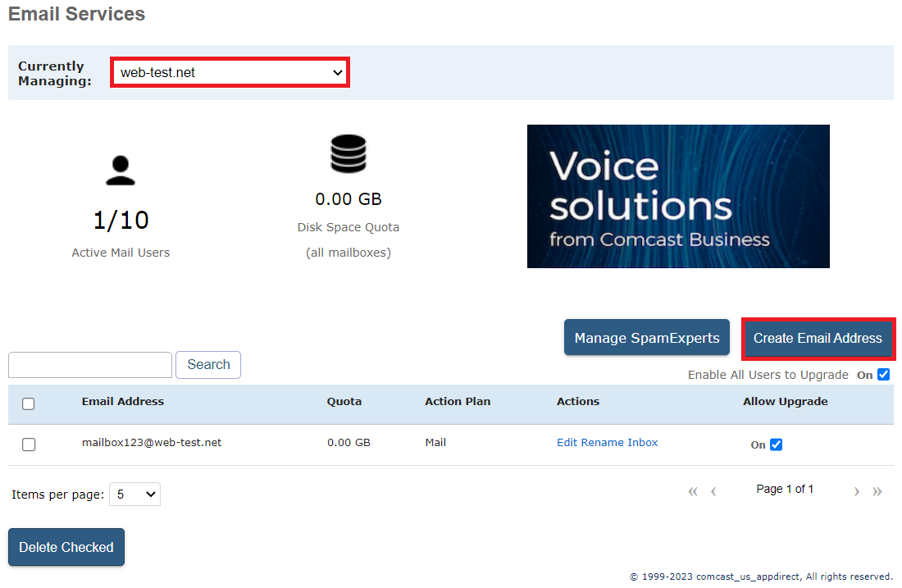This screenshot has width=902, height=588.
Task: Uncheck Allow Upgrade for mailbox123@web-test.net
Action: click(777, 444)
